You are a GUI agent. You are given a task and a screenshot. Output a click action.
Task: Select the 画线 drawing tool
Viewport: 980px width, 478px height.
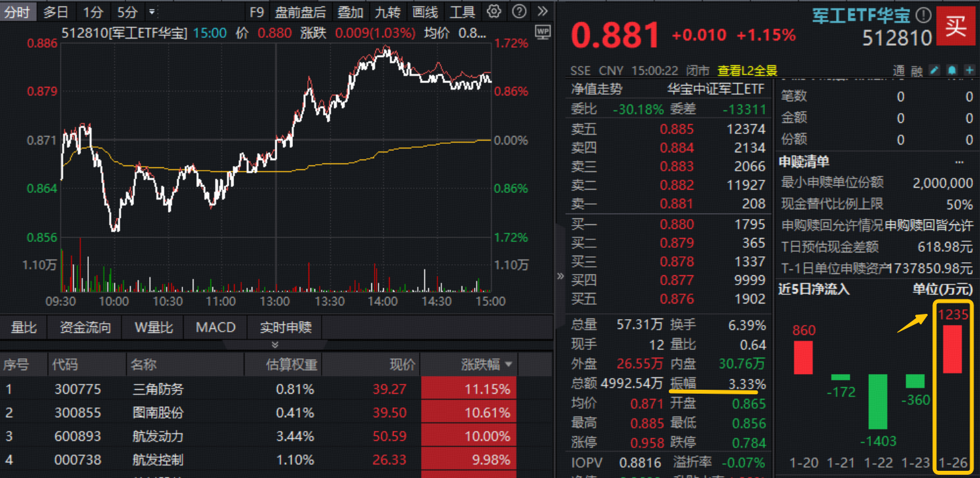click(424, 10)
